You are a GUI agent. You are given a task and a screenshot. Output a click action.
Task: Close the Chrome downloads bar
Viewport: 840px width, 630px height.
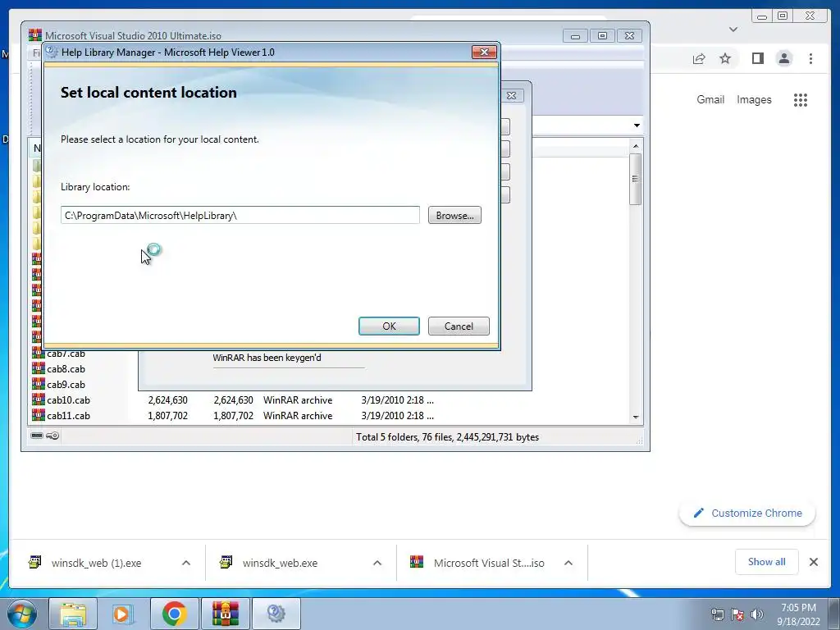pyautogui.click(x=813, y=562)
